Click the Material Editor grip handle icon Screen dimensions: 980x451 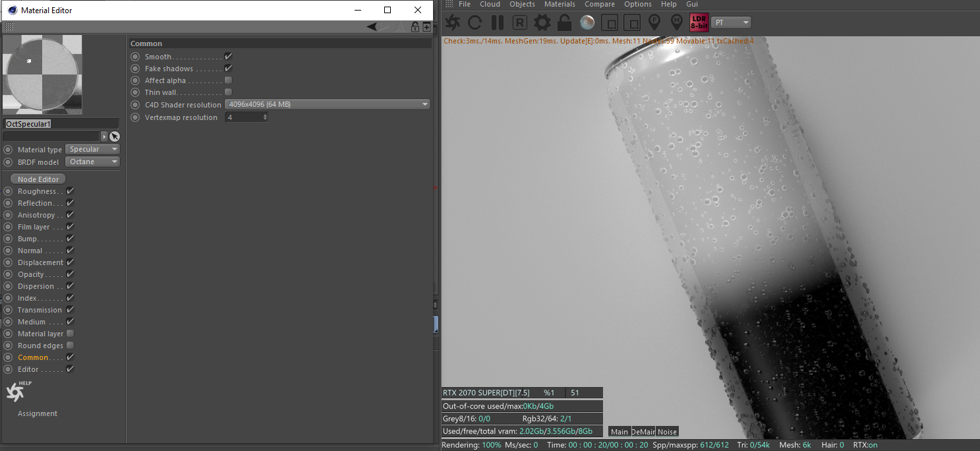(x=9, y=27)
